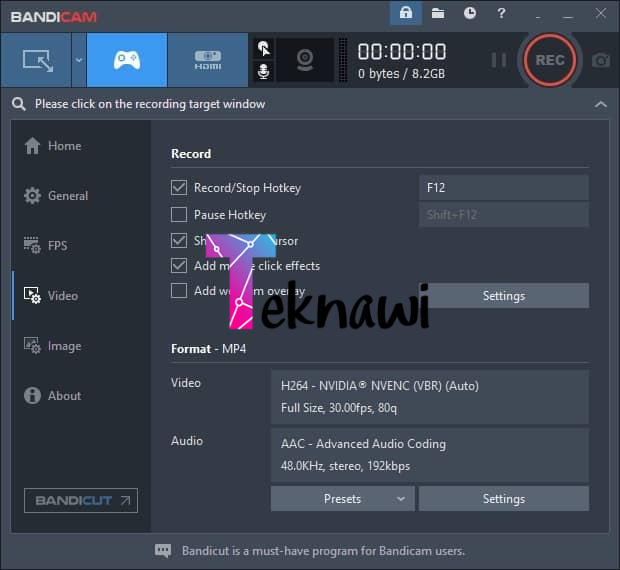Click the red REC button

click(x=550, y=60)
